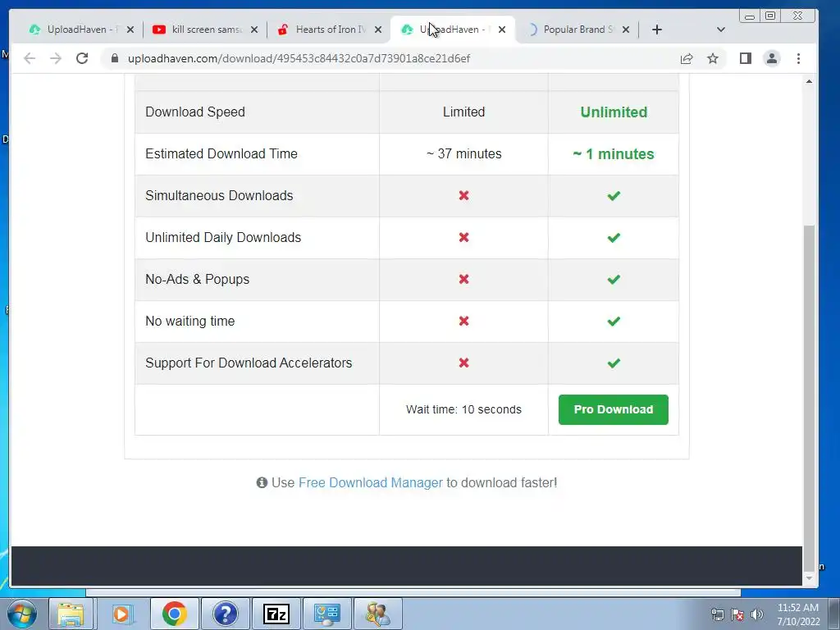Viewport: 840px width, 630px height.
Task: Click red X for No waiting time
Action: click(x=464, y=321)
